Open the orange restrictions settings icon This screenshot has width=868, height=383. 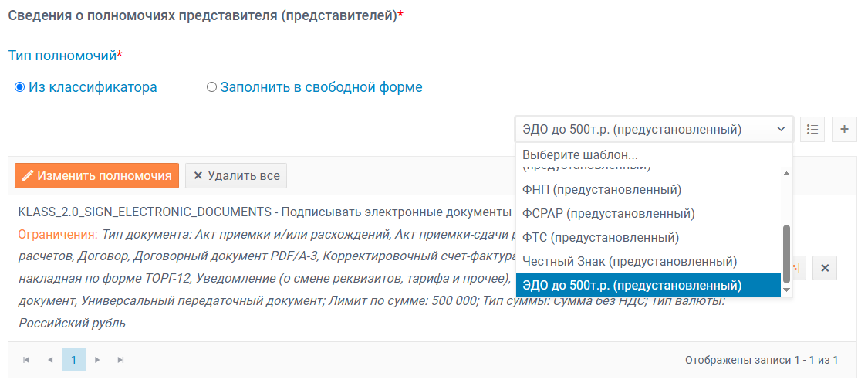pos(797,268)
